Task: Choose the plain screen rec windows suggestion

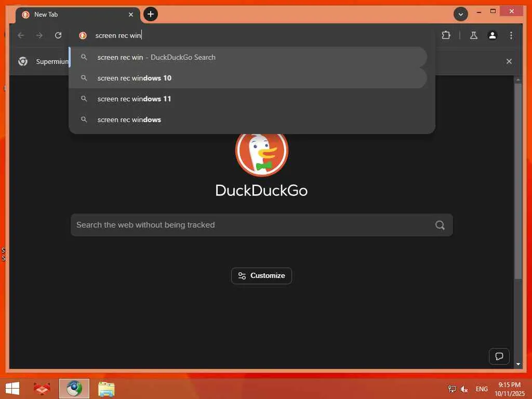Action: point(248,119)
